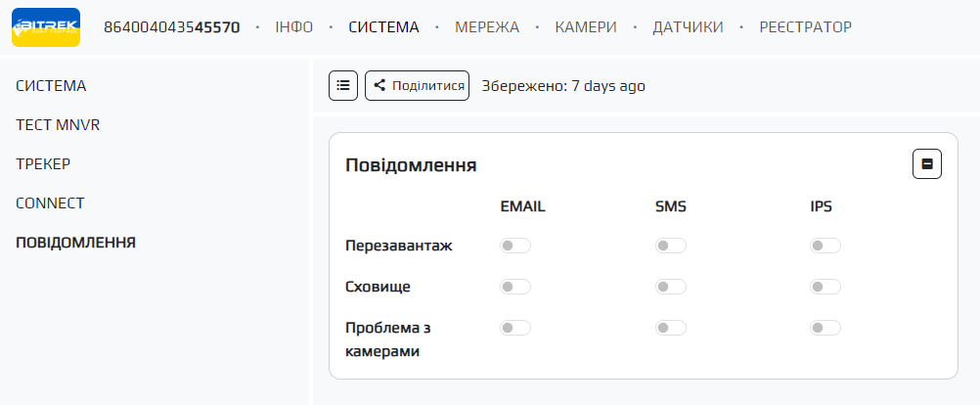Turn on IPS for Проблема з камерами

[x=824, y=328]
